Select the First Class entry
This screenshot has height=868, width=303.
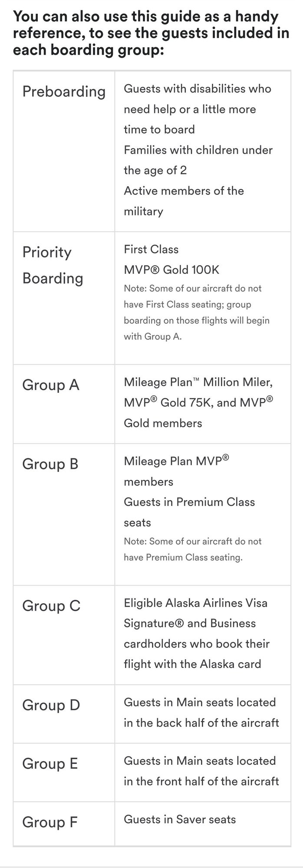coord(151,249)
